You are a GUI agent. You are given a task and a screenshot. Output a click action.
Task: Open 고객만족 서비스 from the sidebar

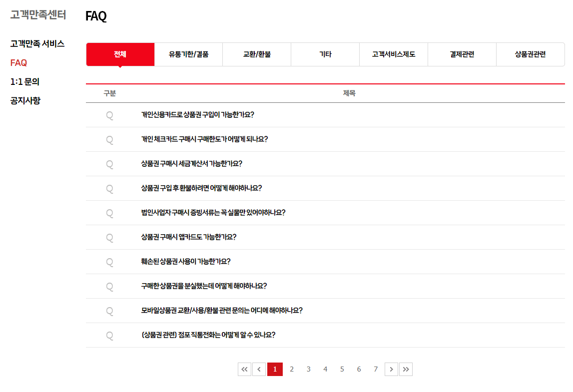tap(37, 44)
